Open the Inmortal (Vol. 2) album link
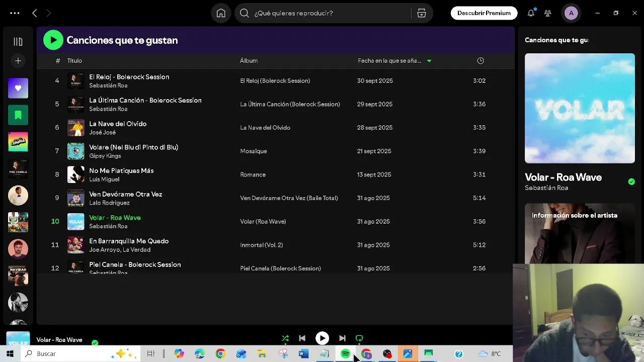644x362 pixels. pyautogui.click(x=261, y=245)
